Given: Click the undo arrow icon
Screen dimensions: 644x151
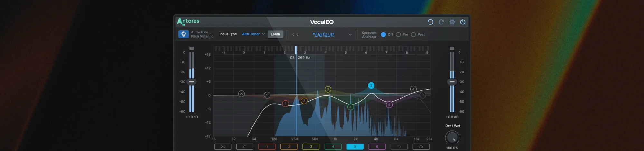Looking at the screenshot, I should [x=430, y=22].
